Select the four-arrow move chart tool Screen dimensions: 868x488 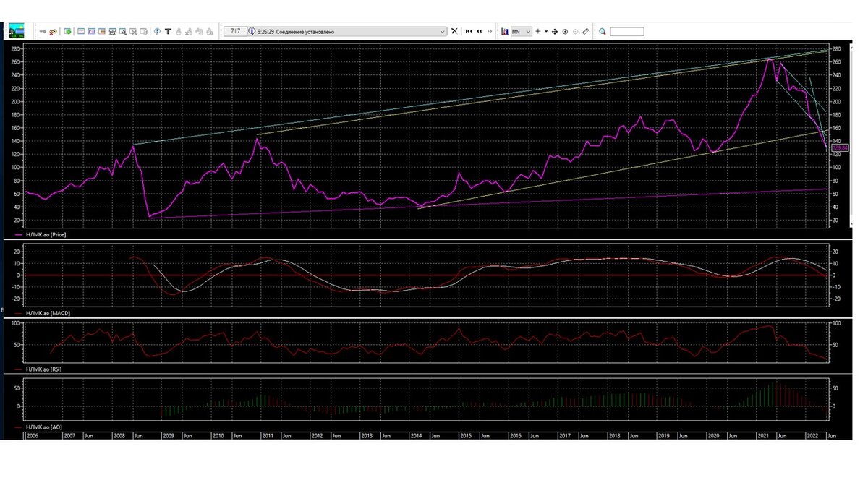(x=555, y=31)
